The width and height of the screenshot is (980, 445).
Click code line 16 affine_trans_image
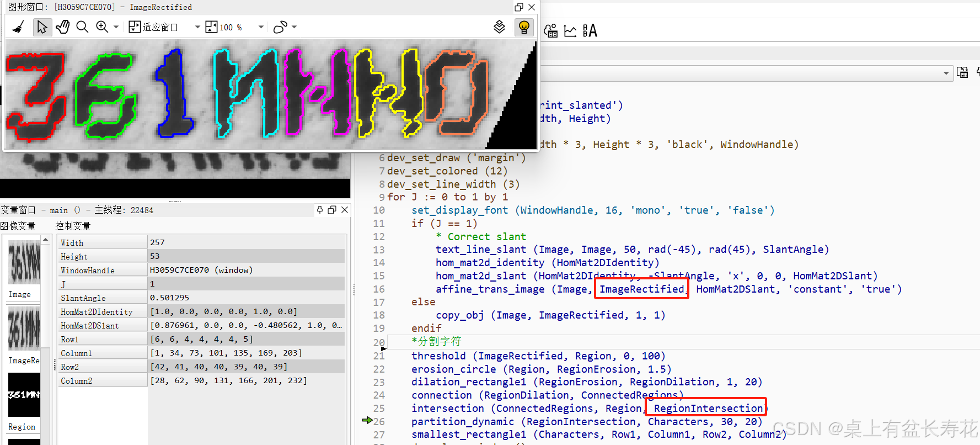pos(669,289)
